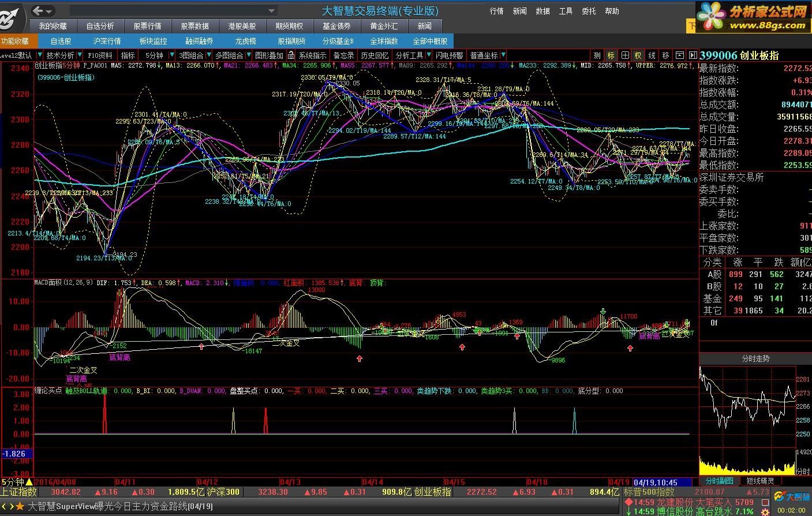Open 沪深行情 sub-tab
This screenshot has width=812, height=516.
(107, 41)
